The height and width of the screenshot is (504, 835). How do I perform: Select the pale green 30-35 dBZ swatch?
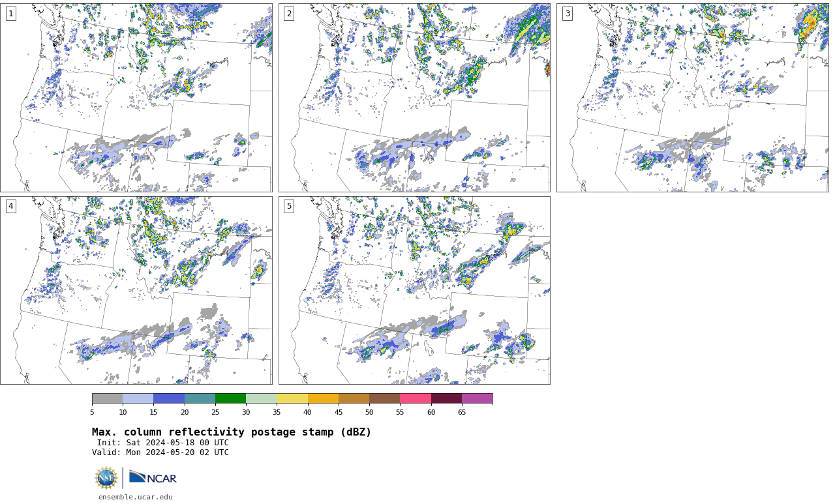pos(261,398)
